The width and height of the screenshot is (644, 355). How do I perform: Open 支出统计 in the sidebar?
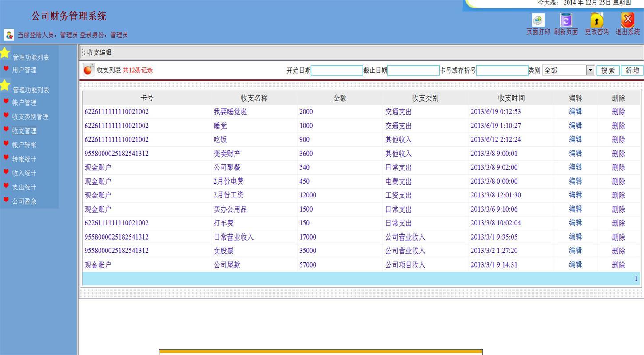pos(24,187)
